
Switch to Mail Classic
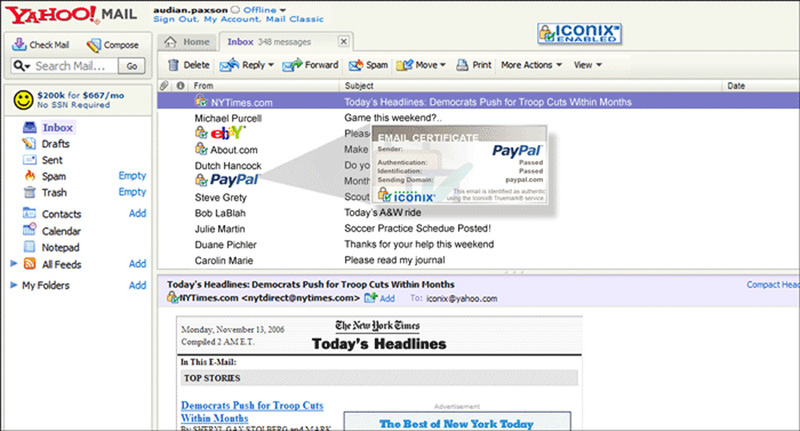coord(294,19)
